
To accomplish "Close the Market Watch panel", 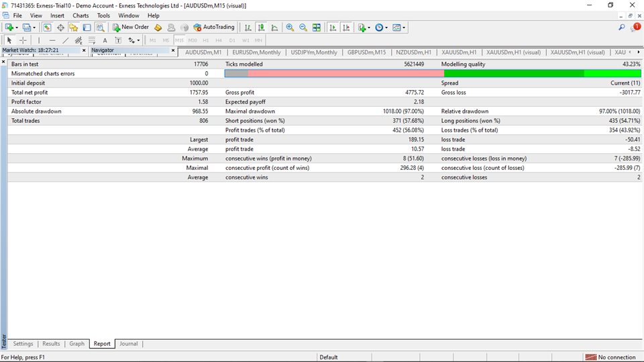I will click(84, 50).
